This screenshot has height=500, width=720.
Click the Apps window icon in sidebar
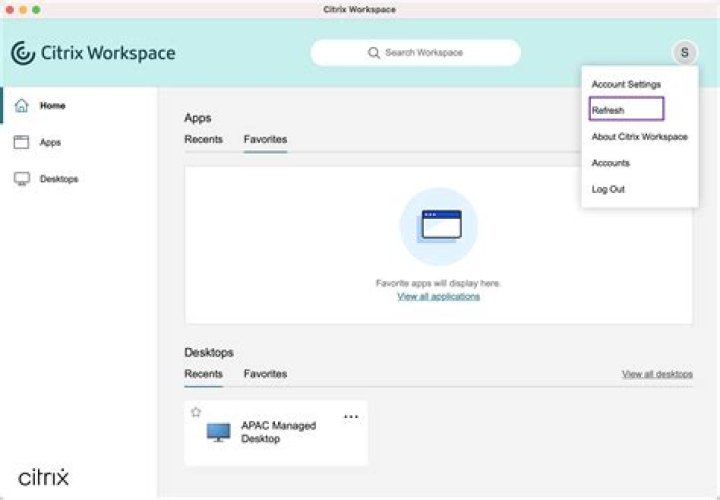click(21, 142)
